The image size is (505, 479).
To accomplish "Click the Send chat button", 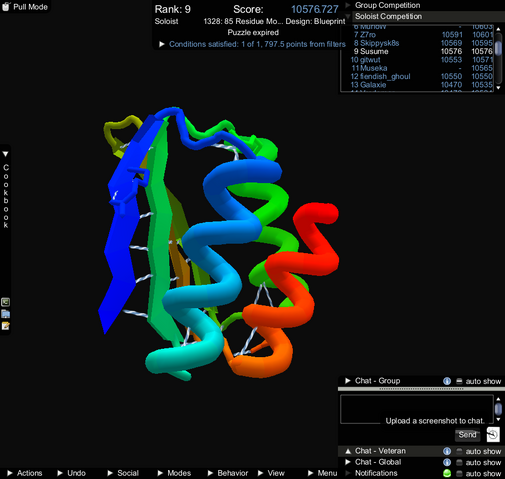I will click(x=467, y=435).
